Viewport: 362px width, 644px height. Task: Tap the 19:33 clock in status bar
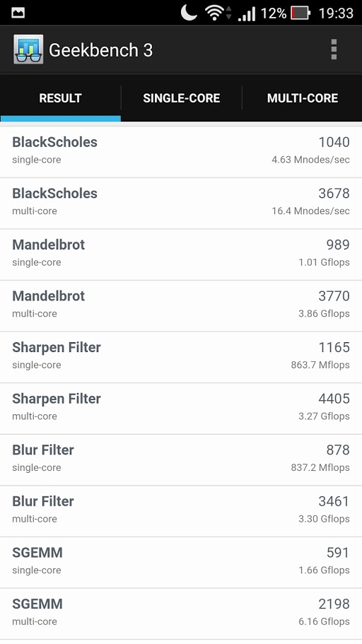coord(336,13)
